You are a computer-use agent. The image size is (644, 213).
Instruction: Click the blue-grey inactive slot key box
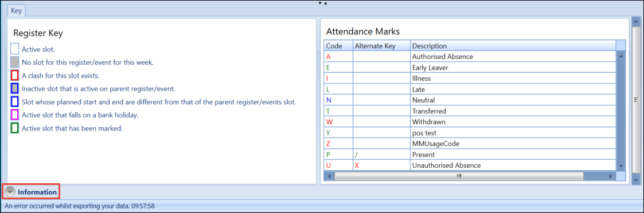(15, 89)
